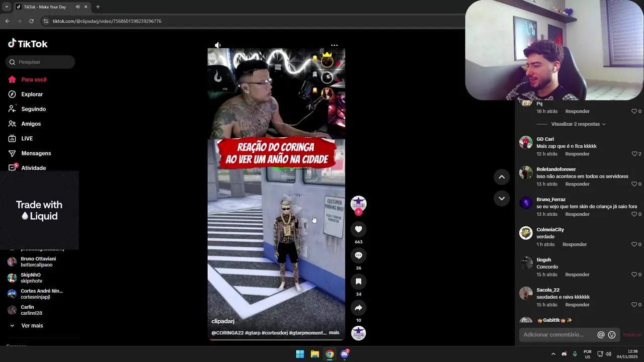Screen dimensions: 644x362
Task: Mute the tab via speaker icon
Action: click(77, 7)
